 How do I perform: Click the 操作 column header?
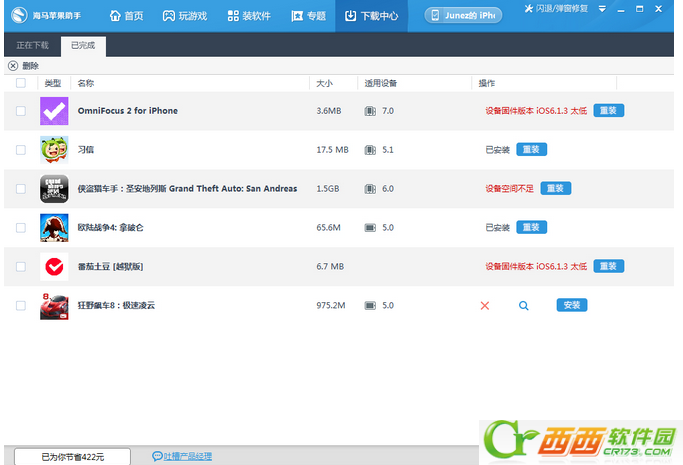coord(487,83)
